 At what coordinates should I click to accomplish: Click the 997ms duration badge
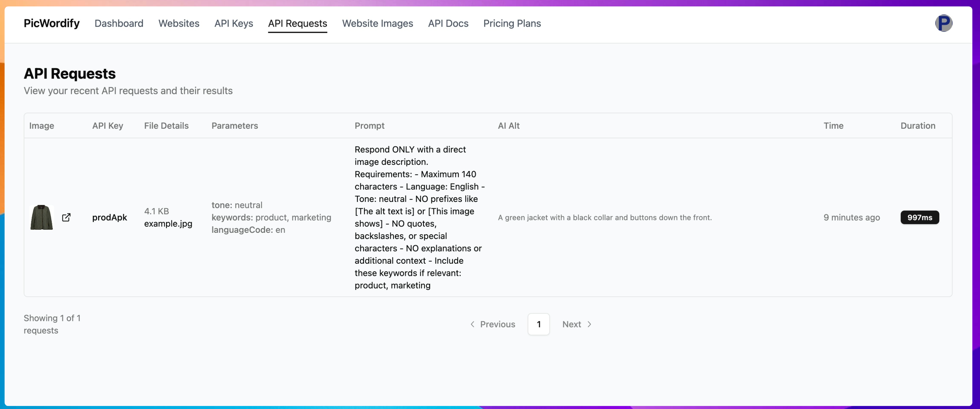(x=919, y=217)
